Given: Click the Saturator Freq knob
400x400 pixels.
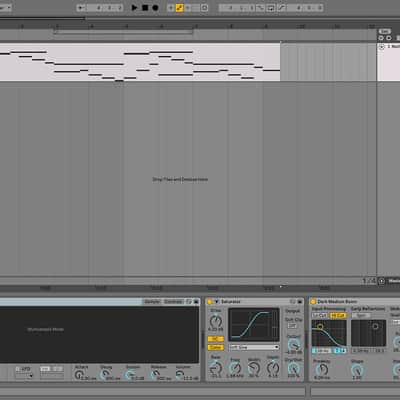Looking at the screenshot, I should (235, 368).
